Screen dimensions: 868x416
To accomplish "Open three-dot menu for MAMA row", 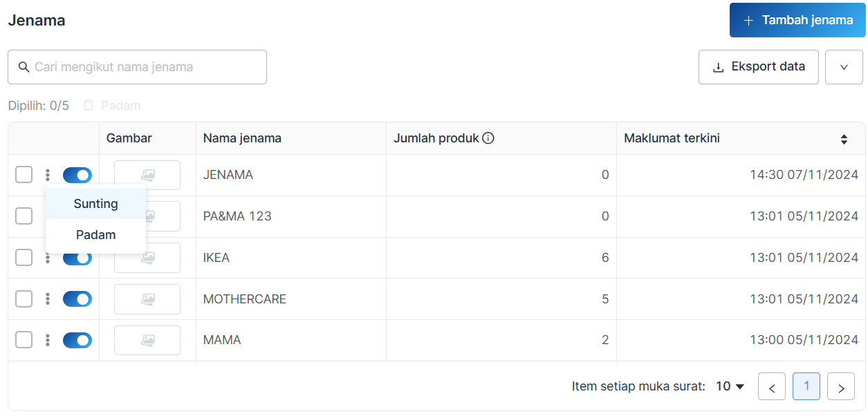I will (48, 341).
